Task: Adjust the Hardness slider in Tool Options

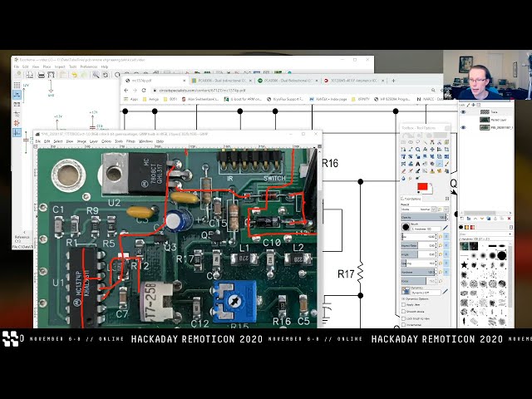Action: 417,272
